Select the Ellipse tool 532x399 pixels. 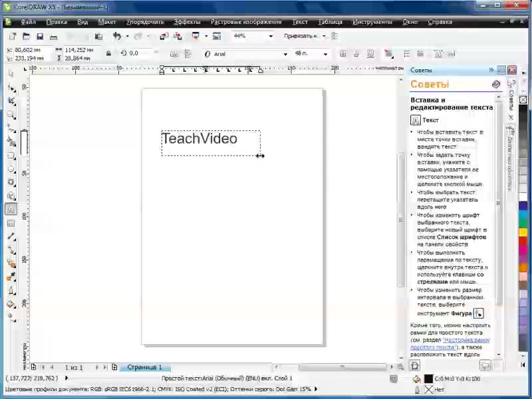pyautogui.click(x=11, y=169)
